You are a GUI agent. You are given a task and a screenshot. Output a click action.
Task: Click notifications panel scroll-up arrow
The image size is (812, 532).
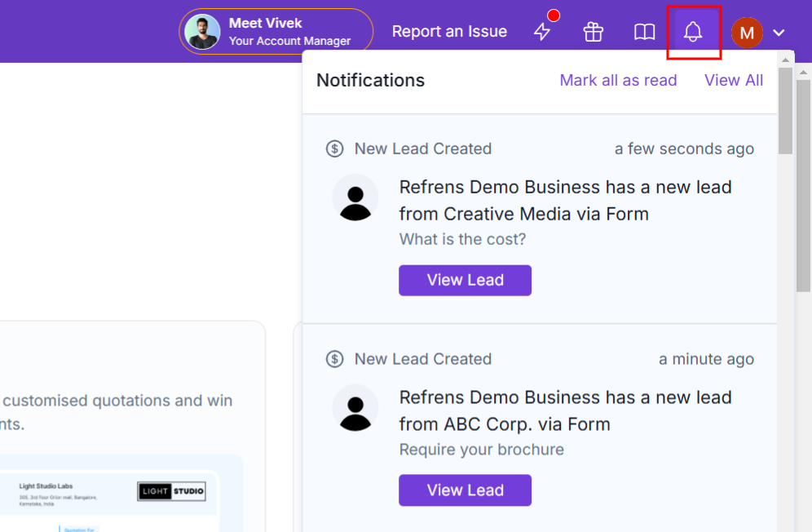pyautogui.click(x=785, y=60)
